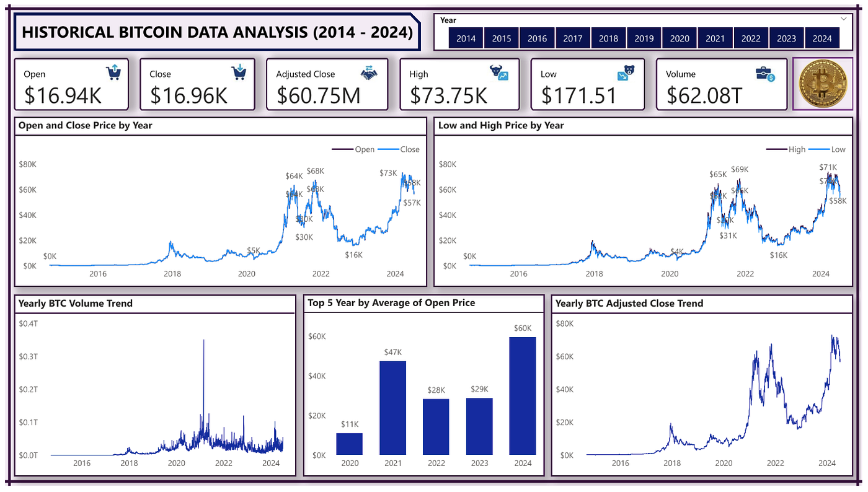Image resolution: width=868 pixels, height=492 pixels.
Task: Click the cart icon on the Close card
Action: 239,72
